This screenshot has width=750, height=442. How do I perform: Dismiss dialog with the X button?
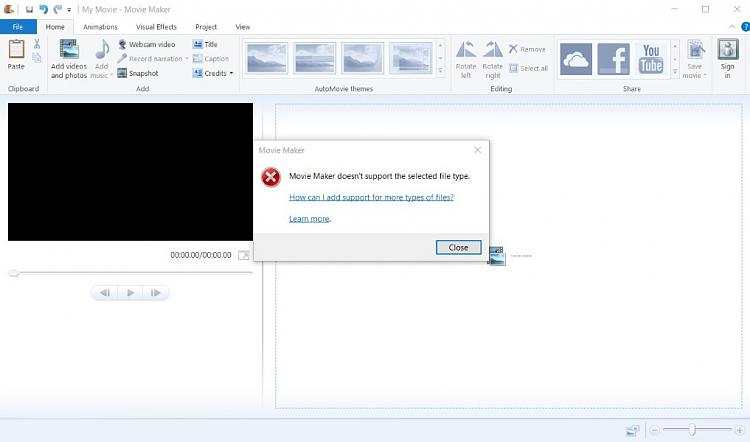pyautogui.click(x=477, y=150)
